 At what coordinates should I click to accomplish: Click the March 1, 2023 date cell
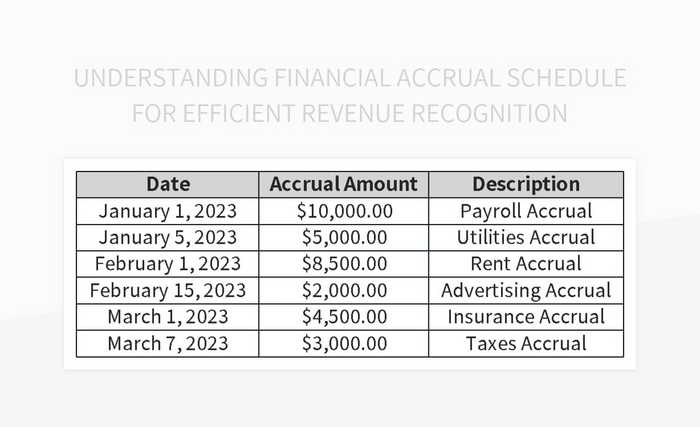(x=168, y=317)
